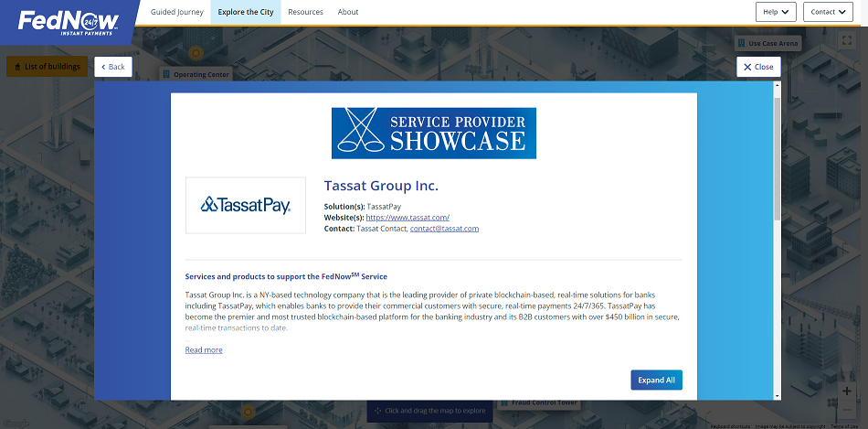Toggle fullscreen map view icon
Viewport: 868px width, 429px height.
pos(847,40)
